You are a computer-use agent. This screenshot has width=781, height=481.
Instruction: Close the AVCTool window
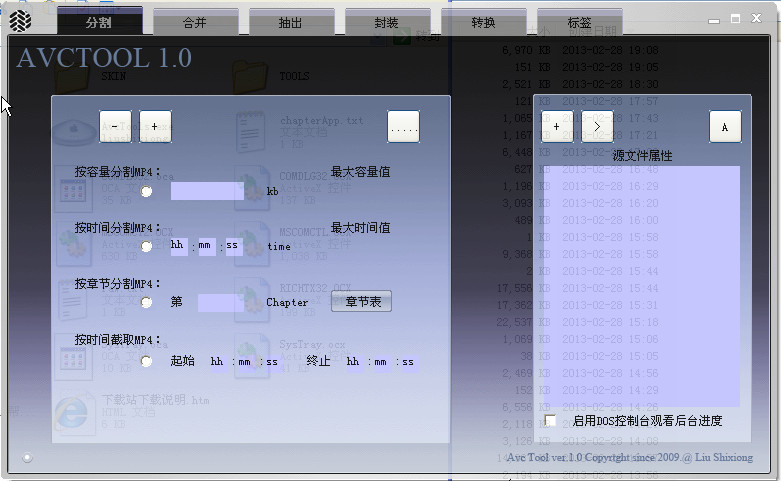(x=757, y=18)
